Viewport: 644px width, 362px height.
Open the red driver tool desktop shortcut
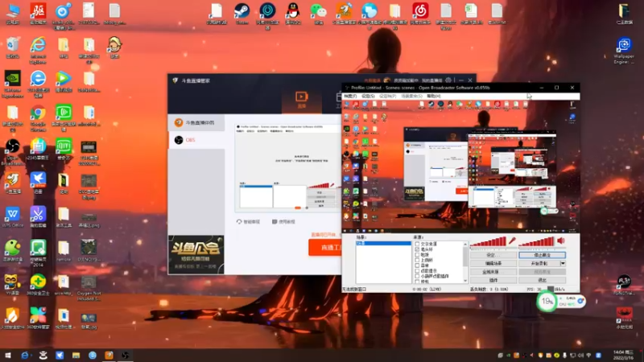pyautogui.click(x=38, y=11)
